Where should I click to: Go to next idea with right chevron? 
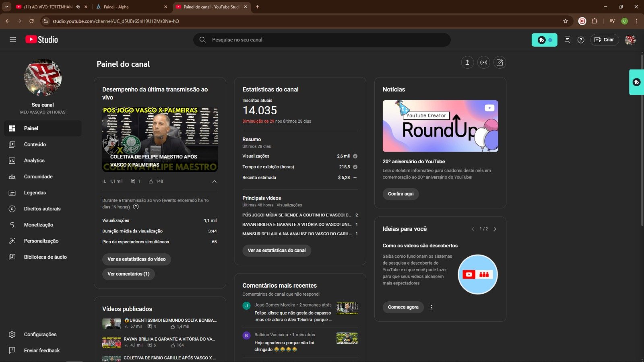(x=495, y=229)
